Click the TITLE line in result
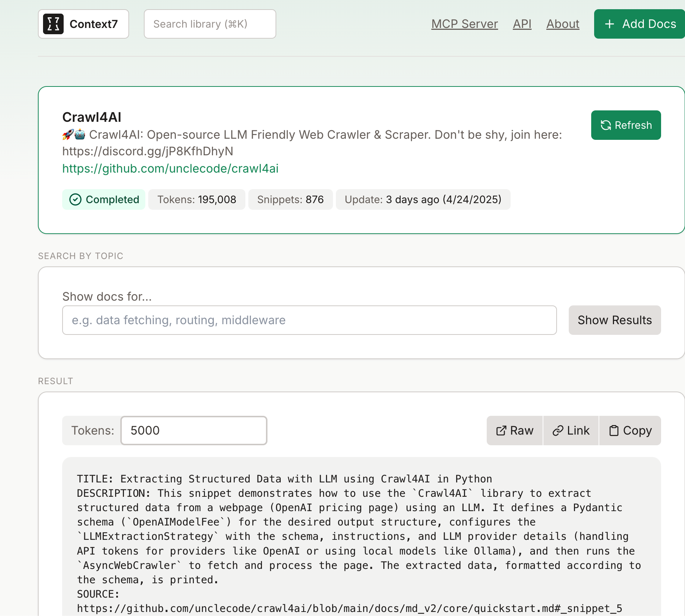Image resolution: width=685 pixels, height=616 pixels. 284,479
